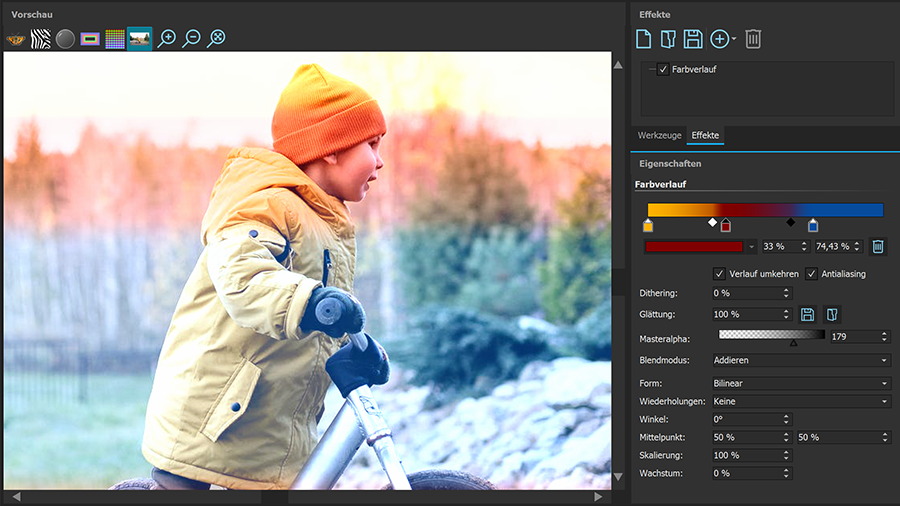Fit preview to window with zoom icon

click(216, 39)
